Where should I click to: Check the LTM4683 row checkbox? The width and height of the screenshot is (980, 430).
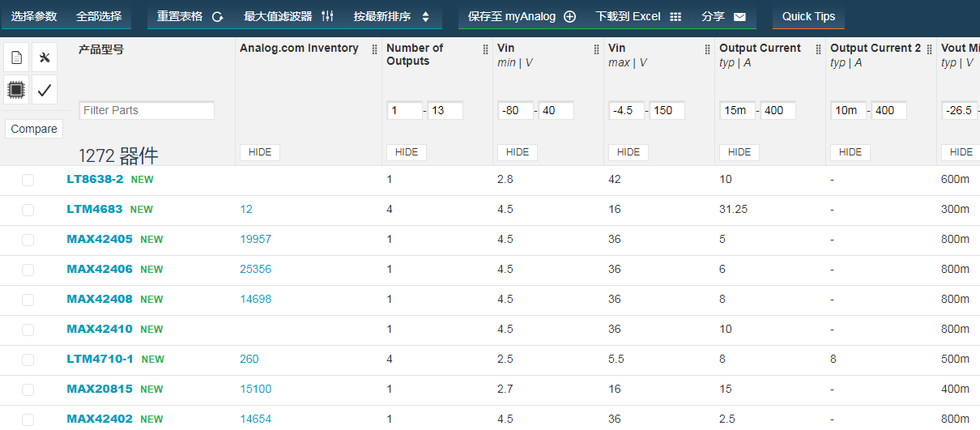pyautogui.click(x=28, y=210)
